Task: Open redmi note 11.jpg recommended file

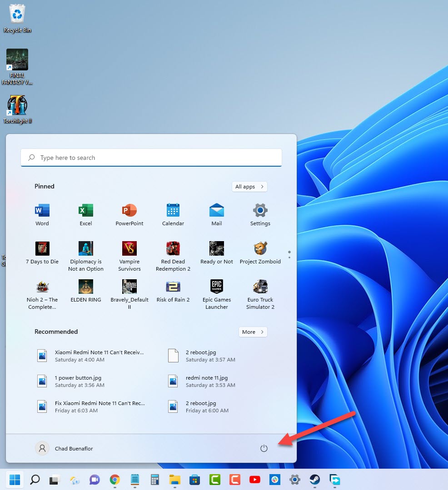Action: [202, 381]
